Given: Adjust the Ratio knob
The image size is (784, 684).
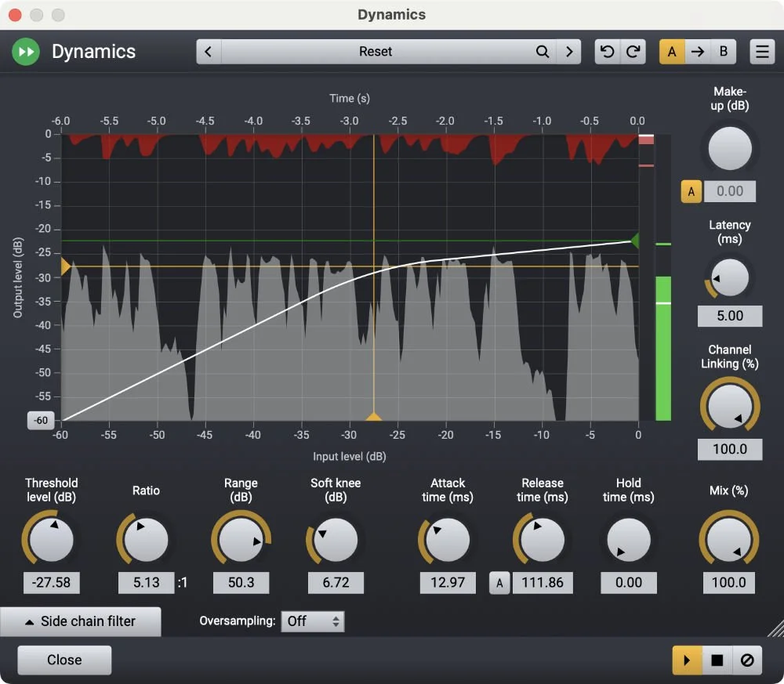Looking at the screenshot, I should [x=146, y=539].
